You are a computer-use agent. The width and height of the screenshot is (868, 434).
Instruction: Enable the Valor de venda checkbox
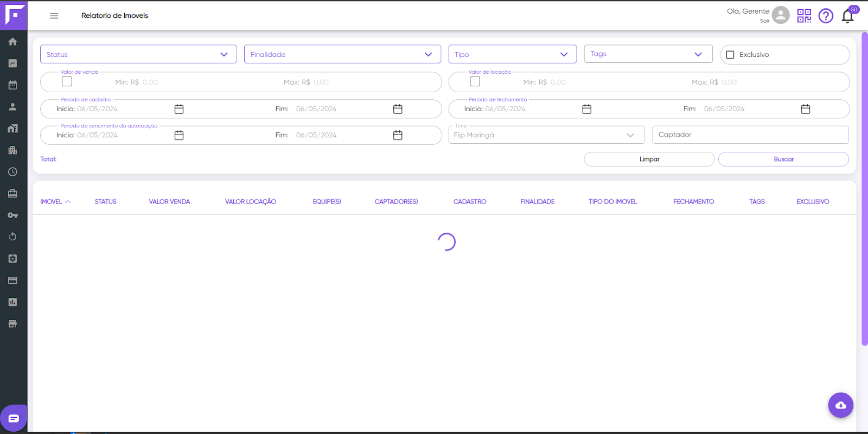click(x=67, y=81)
